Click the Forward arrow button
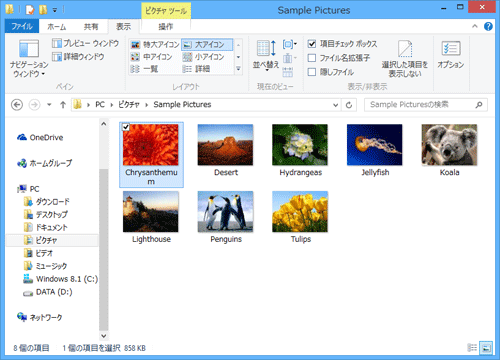Image resolution: width=500 pixels, height=360 pixels. [x=34, y=105]
